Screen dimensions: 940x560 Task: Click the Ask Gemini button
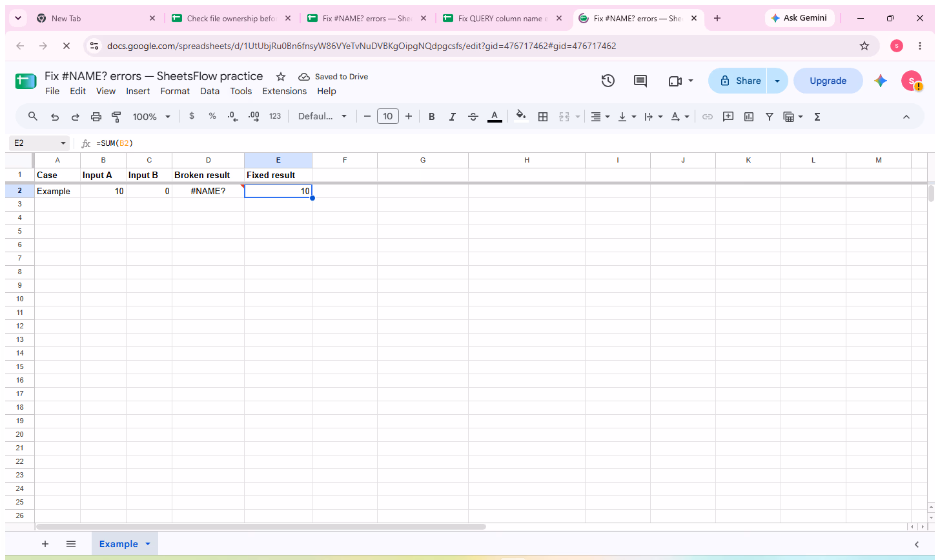coord(800,18)
